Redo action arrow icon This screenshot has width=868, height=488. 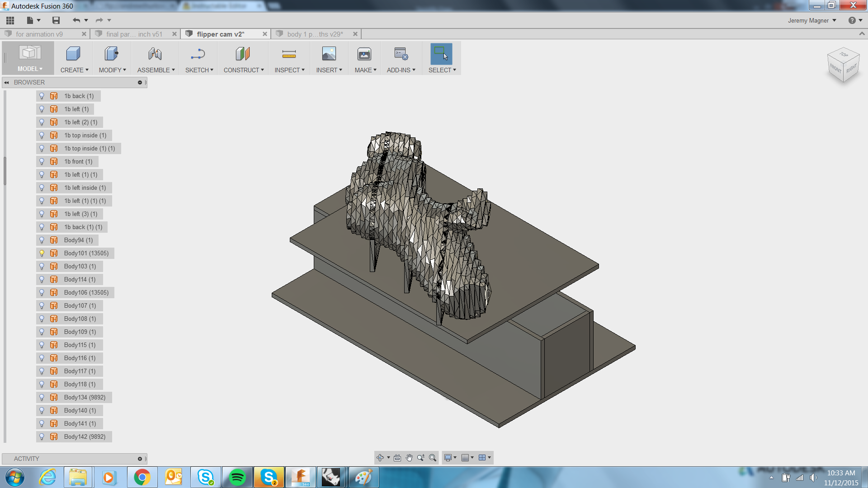click(x=99, y=20)
